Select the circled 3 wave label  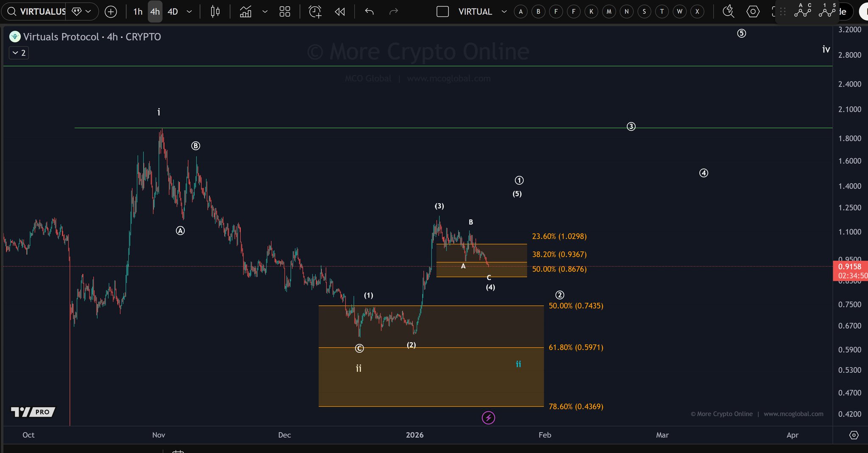click(631, 126)
